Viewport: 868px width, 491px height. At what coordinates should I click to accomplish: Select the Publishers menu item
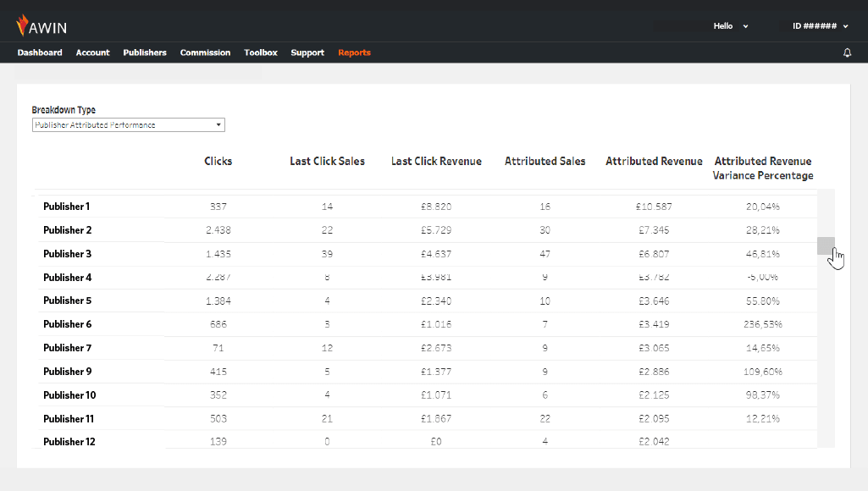(x=145, y=52)
